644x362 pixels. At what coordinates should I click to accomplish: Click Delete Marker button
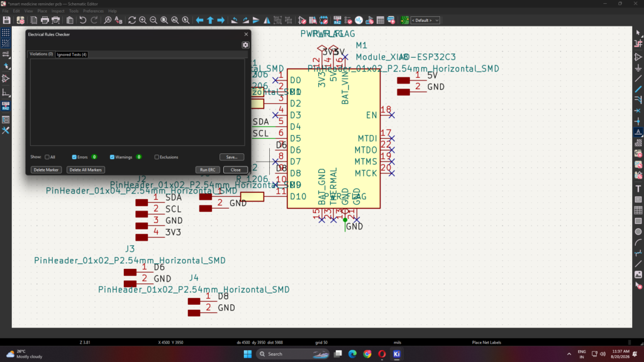(46, 170)
